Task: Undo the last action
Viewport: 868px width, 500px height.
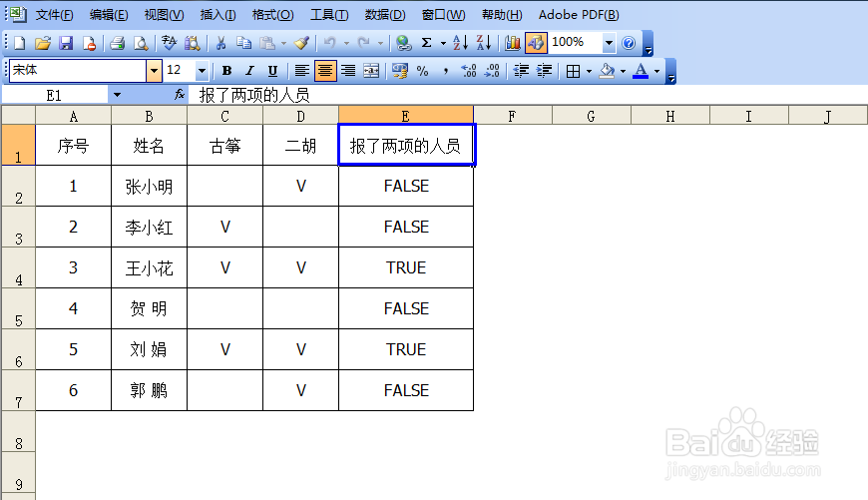Action: point(330,43)
